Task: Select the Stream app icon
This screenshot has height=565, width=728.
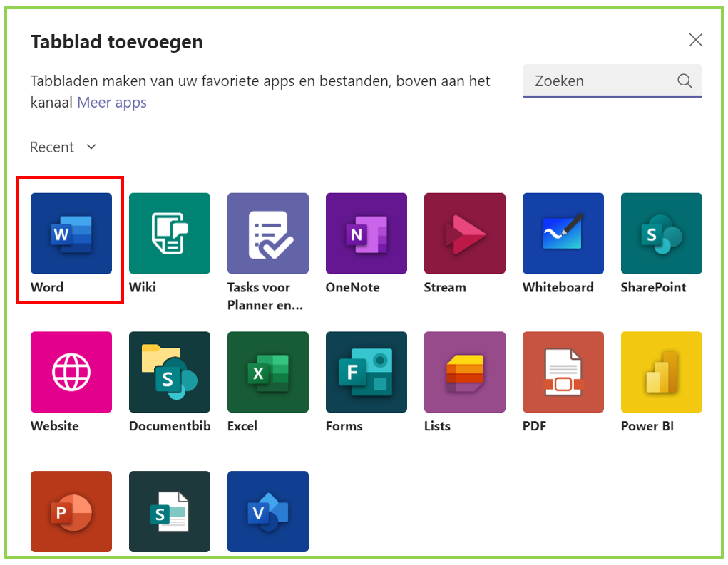Action: [x=465, y=233]
